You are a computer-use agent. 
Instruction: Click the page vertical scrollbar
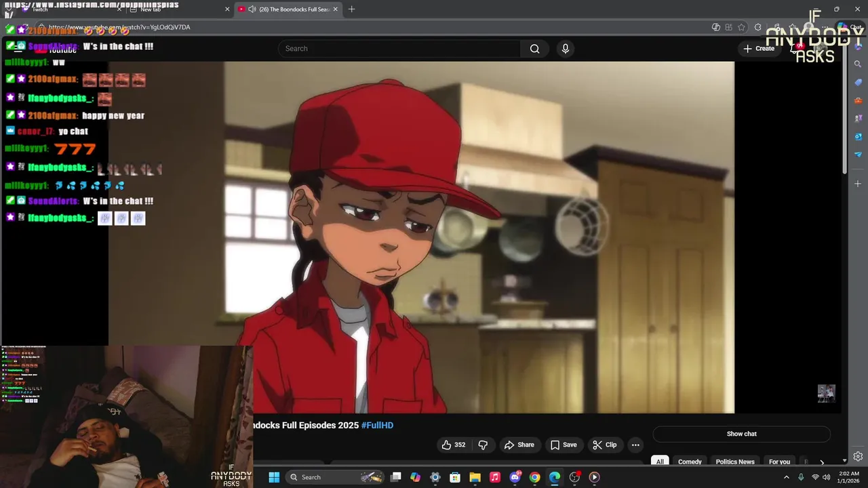(844, 108)
